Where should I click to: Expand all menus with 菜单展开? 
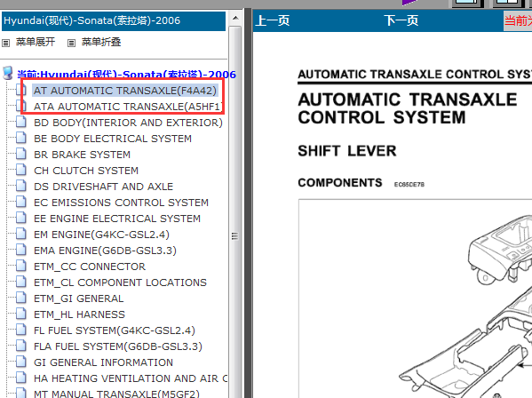click(36, 42)
